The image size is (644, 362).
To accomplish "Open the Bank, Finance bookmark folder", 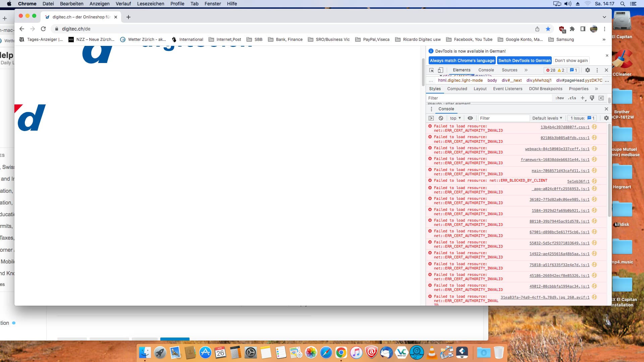I will [x=285, y=40].
